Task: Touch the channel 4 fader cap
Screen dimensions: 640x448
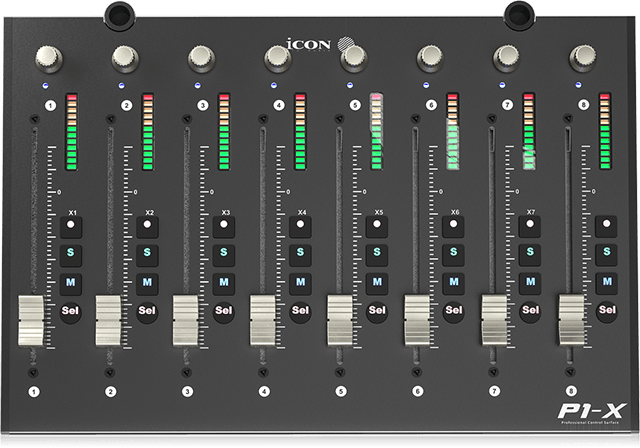Action: 262,321
